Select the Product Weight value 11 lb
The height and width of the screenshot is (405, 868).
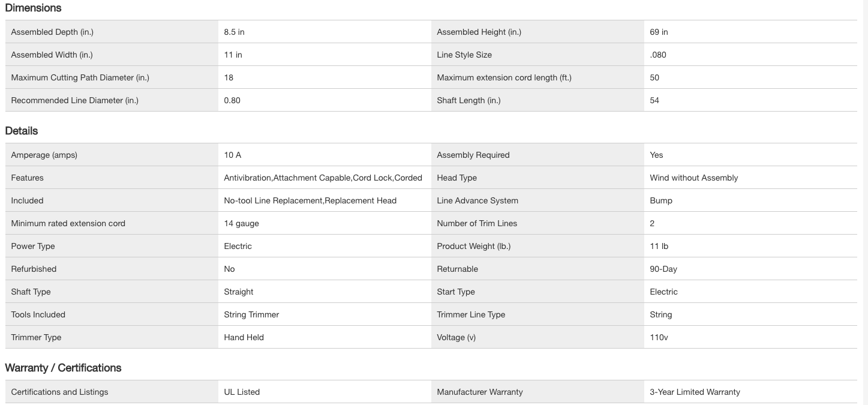click(659, 246)
